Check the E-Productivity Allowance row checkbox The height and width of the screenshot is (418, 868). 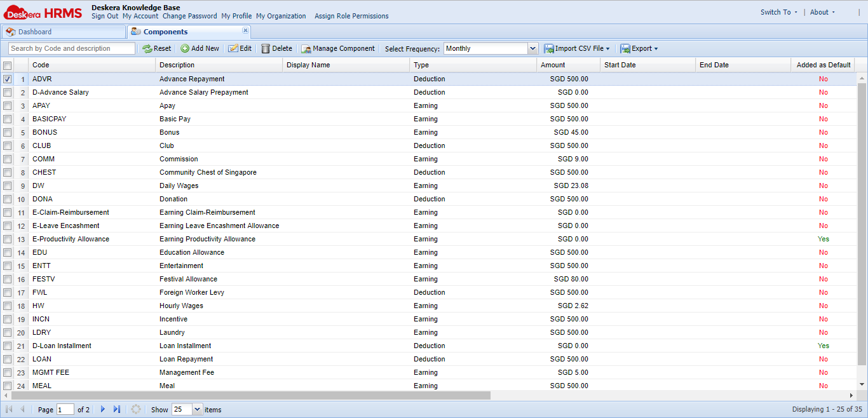[x=7, y=239]
